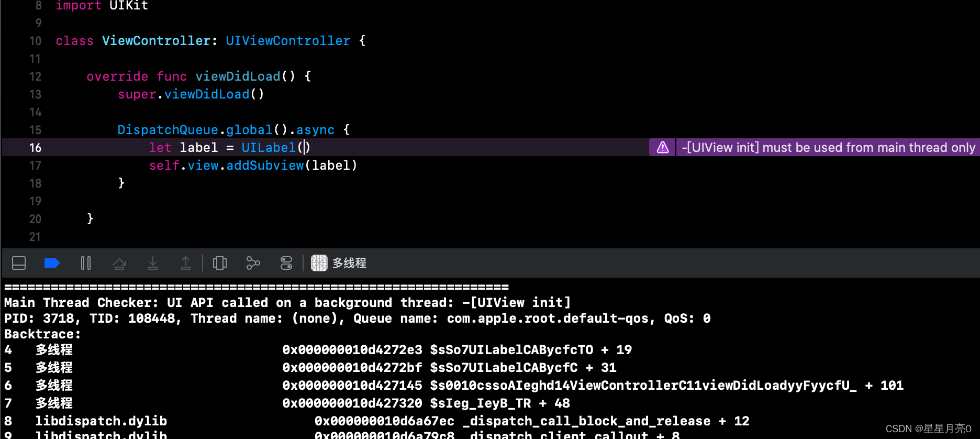Open the UIView init main thread warning message
This screenshot has height=439, width=980.
click(x=828, y=148)
